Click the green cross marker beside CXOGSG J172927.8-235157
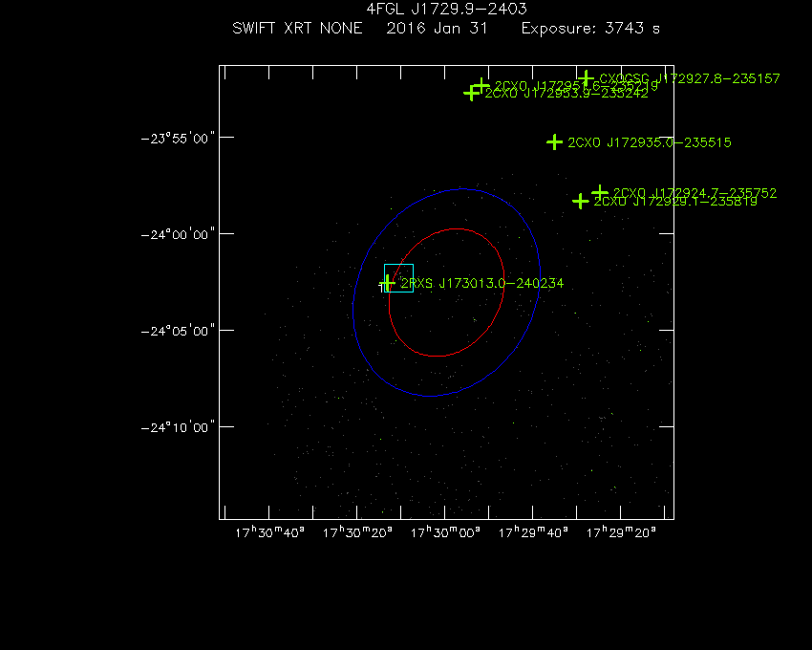 tap(586, 78)
